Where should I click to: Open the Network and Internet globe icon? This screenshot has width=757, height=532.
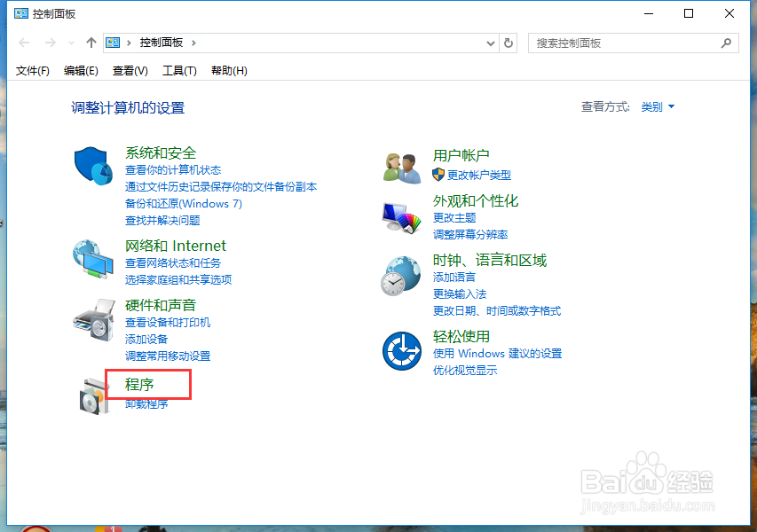[x=93, y=259]
